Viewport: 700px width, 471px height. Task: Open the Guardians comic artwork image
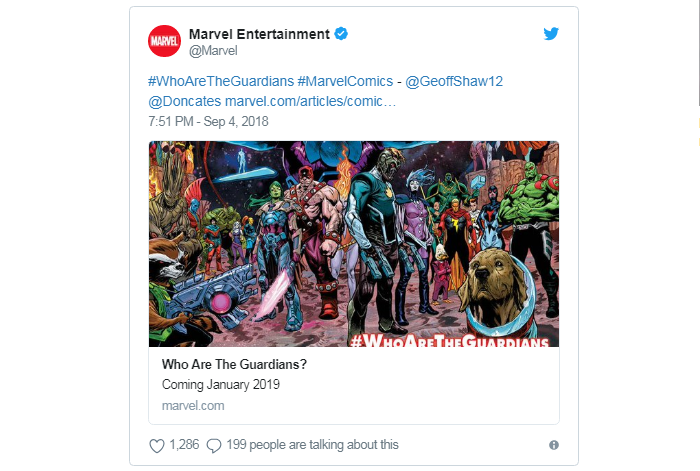point(353,243)
